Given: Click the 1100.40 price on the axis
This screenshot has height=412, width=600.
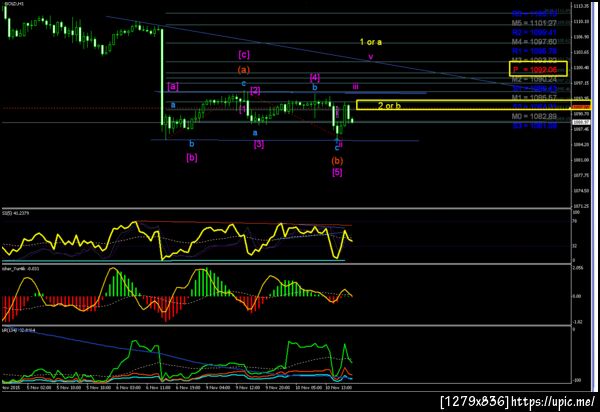Looking at the screenshot, I should [581, 68].
